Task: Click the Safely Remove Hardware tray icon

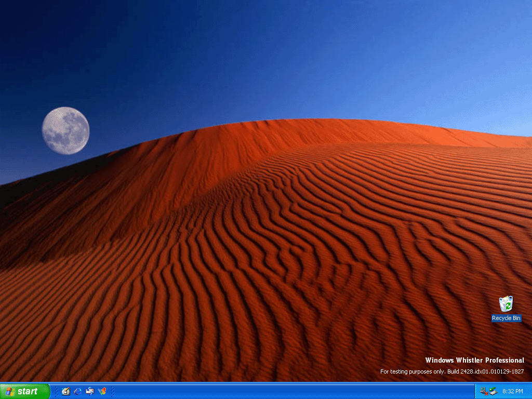Action: (493, 391)
